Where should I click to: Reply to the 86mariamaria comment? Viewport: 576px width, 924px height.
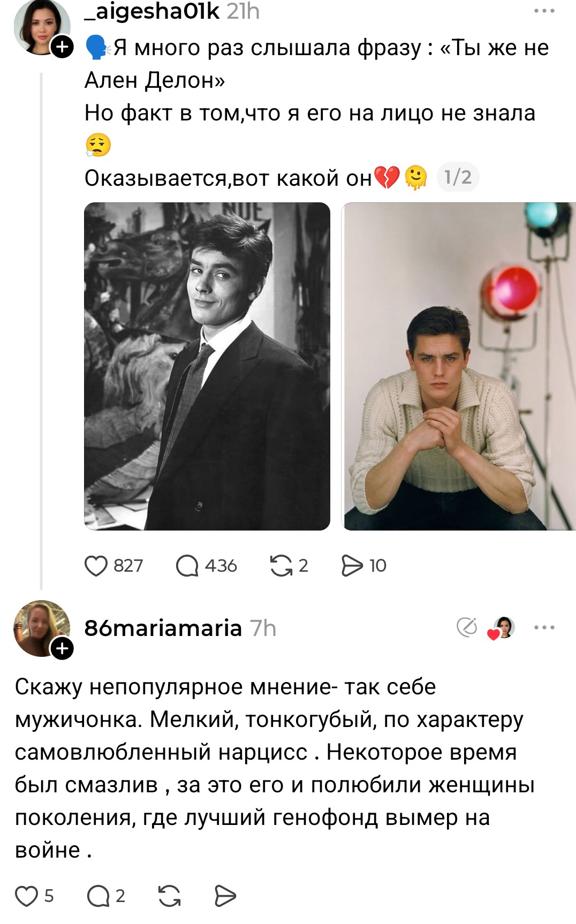(98, 896)
